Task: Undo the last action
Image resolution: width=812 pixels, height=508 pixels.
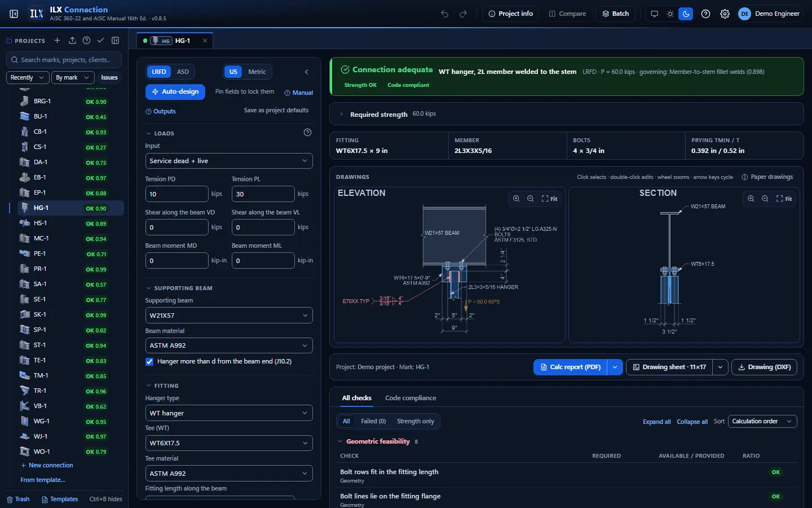Action: click(445, 14)
